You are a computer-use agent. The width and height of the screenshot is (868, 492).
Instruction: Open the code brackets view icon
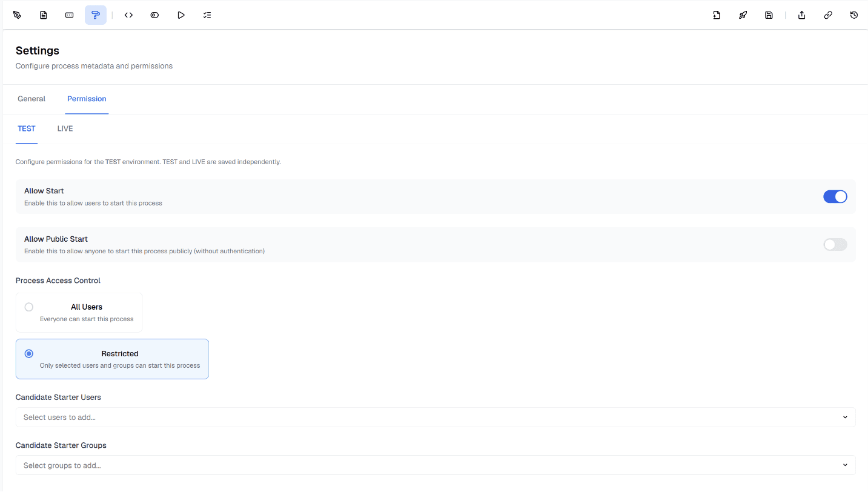pos(128,15)
